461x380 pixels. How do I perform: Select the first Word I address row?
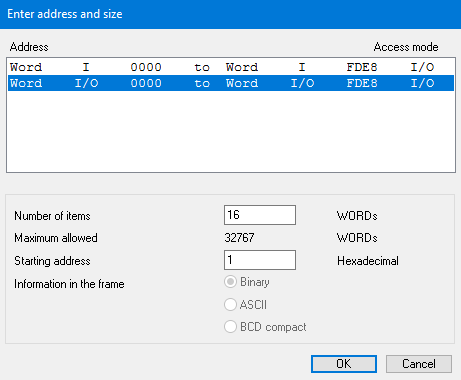(231, 67)
